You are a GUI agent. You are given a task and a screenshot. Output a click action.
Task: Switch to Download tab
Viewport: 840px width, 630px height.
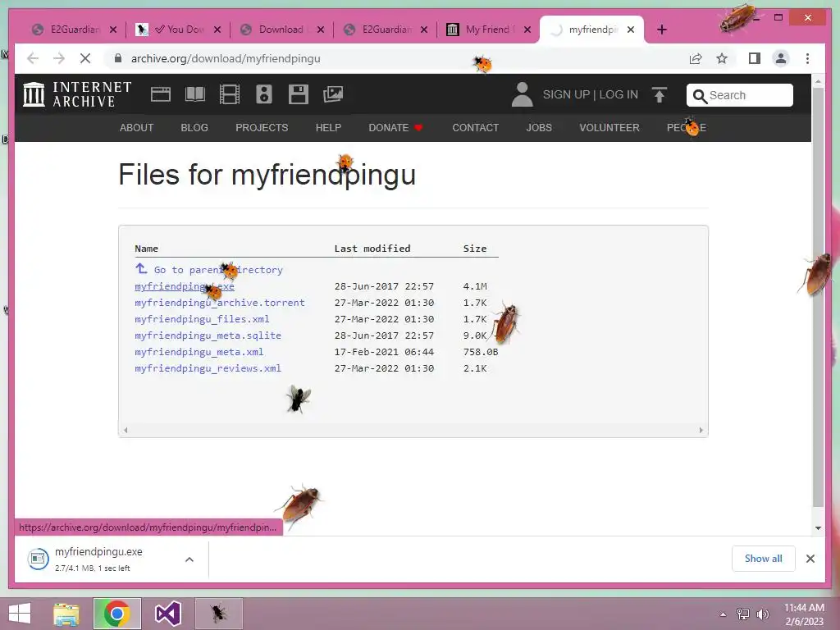tap(281, 30)
